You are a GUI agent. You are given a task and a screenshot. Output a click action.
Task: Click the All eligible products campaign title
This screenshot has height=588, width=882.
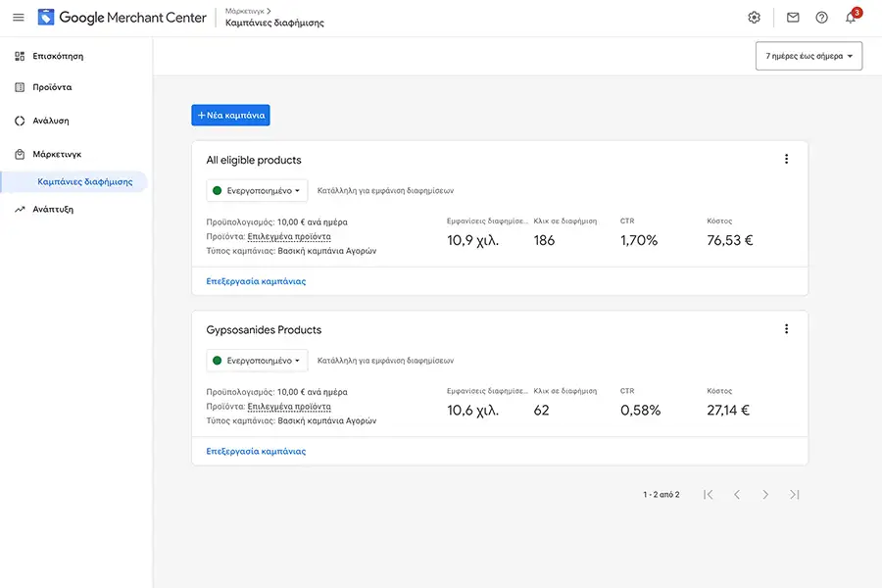254,160
